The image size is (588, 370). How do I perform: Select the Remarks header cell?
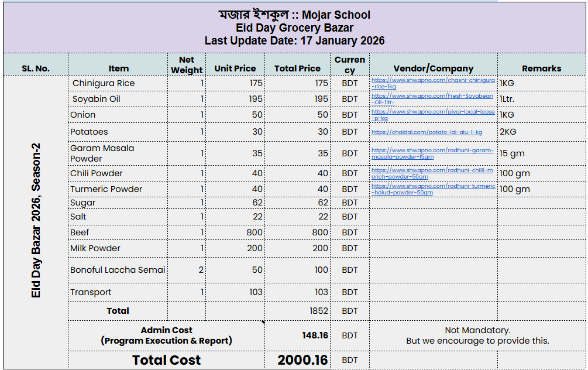click(x=541, y=68)
